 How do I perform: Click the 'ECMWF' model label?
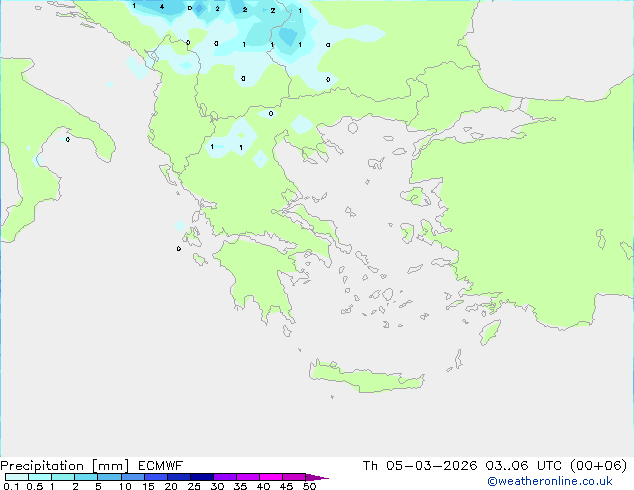pyautogui.click(x=161, y=465)
